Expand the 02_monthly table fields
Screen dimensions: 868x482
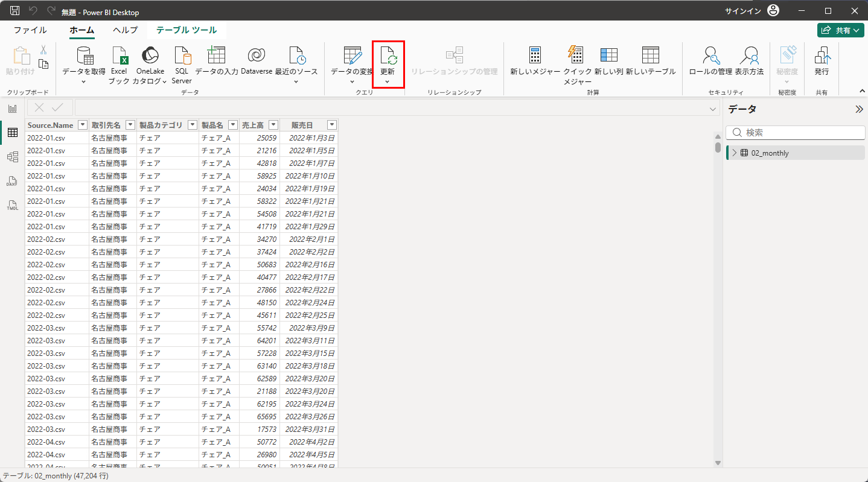[x=735, y=153]
